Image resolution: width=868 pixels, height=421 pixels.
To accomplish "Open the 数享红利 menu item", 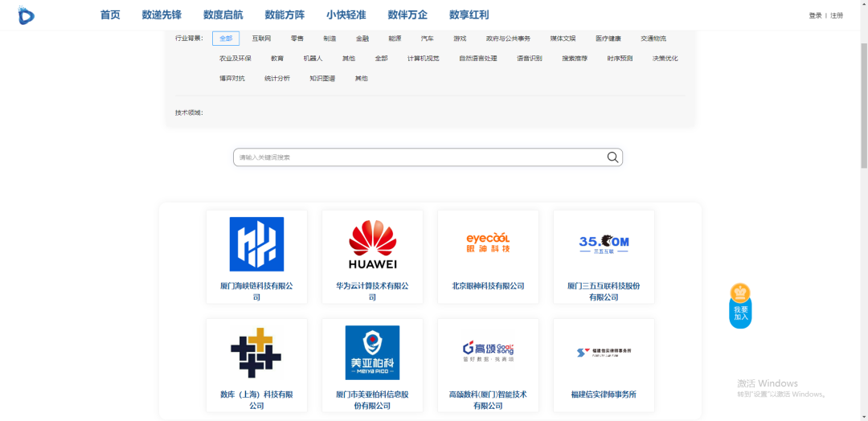I will (x=469, y=15).
